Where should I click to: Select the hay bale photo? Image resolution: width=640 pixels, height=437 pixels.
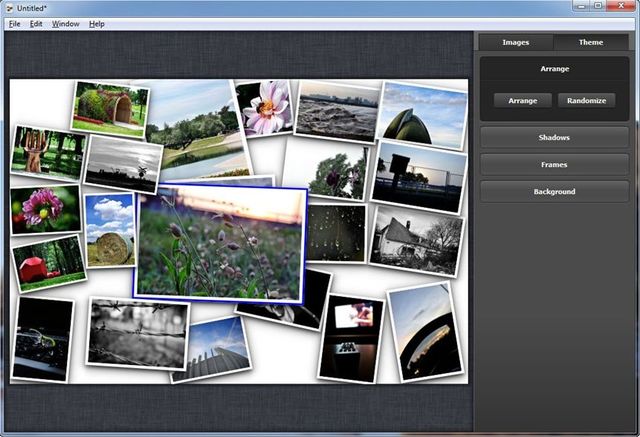tap(110, 230)
